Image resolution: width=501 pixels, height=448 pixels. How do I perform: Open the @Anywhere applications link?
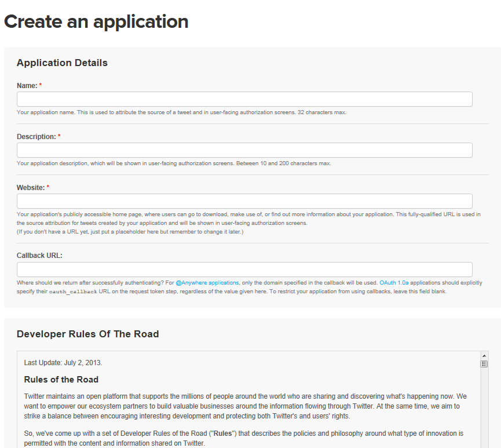coord(207,283)
